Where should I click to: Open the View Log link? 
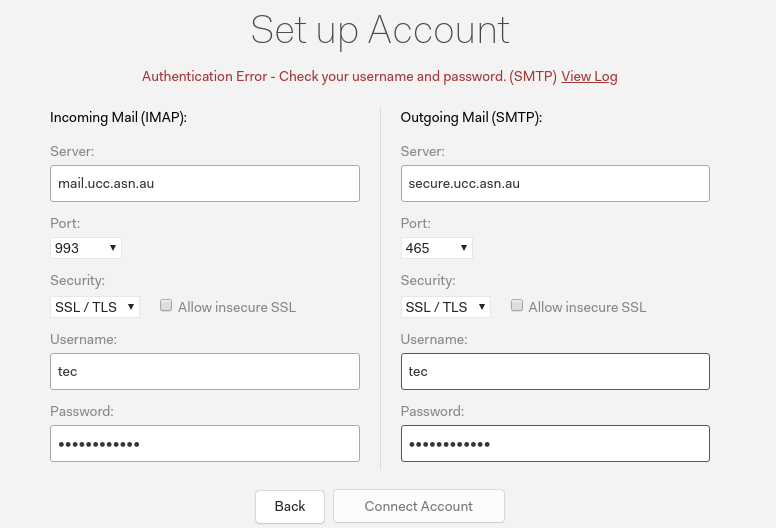point(589,76)
